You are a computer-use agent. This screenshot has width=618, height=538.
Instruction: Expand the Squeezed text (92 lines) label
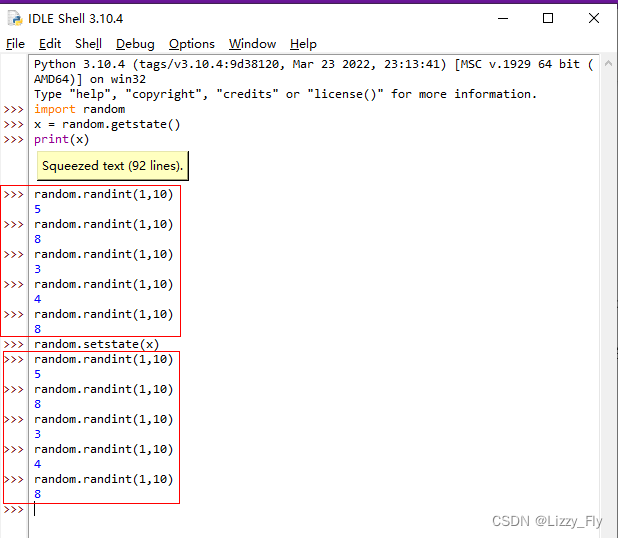[113, 166]
